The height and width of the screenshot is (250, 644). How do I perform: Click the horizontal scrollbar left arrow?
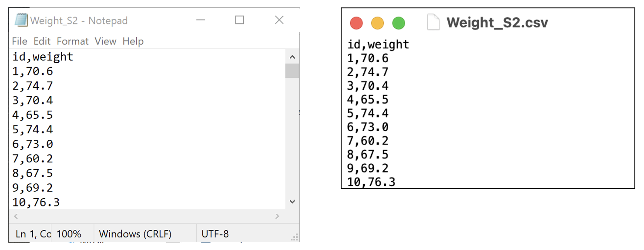point(16,216)
